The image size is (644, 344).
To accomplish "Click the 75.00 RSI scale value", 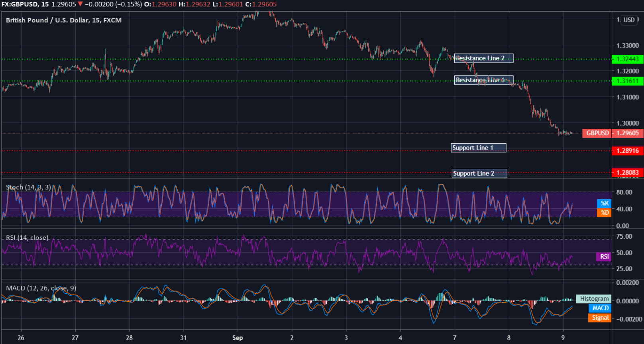I will 624,237.
